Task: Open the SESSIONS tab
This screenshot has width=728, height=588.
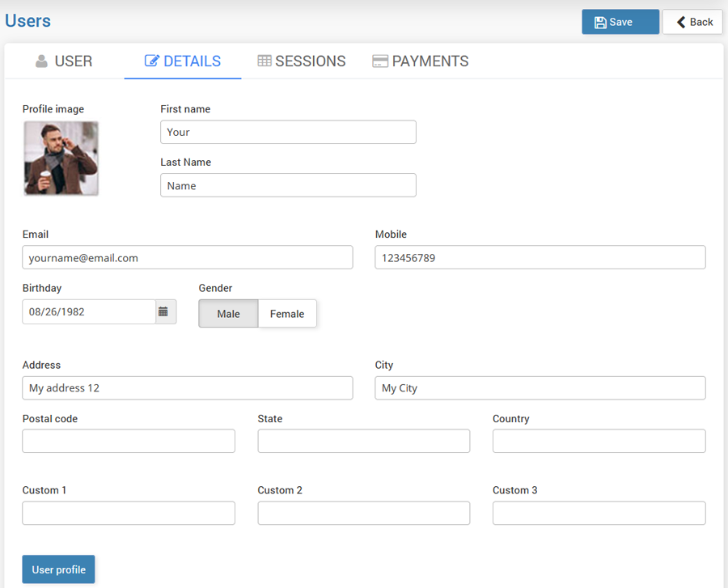Action: point(302,61)
